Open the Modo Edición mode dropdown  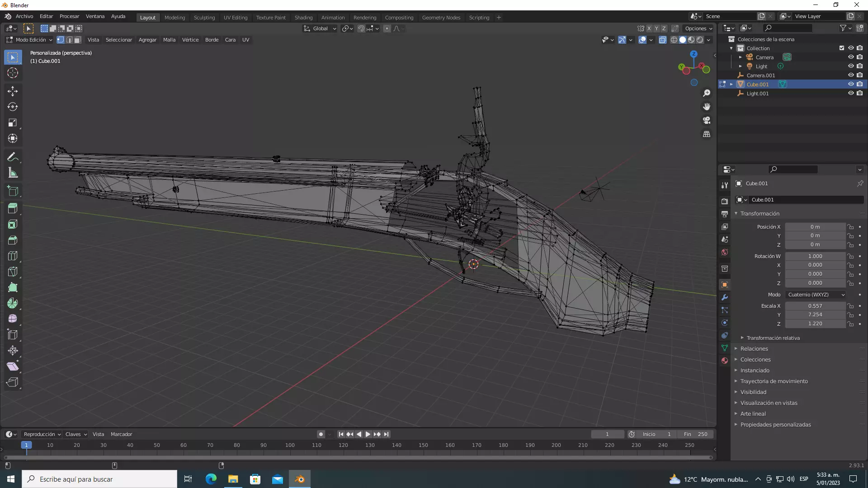click(x=30, y=40)
